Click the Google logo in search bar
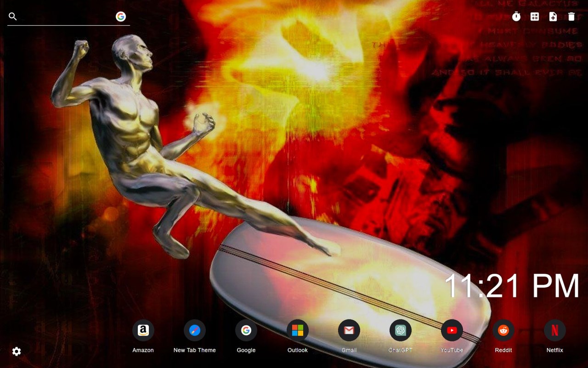This screenshot has height=368, width=588. tap(121, 17)
